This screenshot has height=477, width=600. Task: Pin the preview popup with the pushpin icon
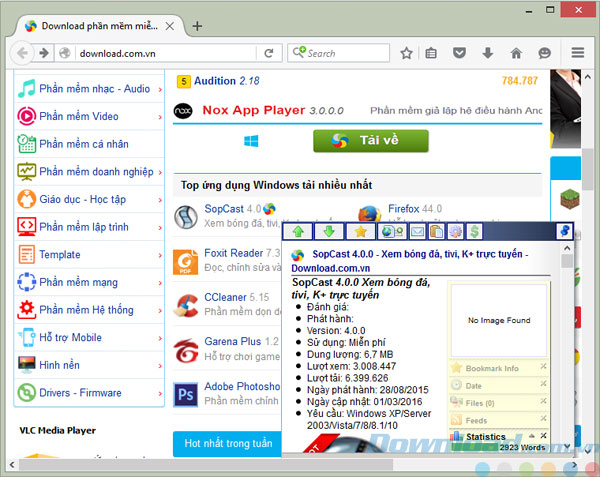[564, 231]
